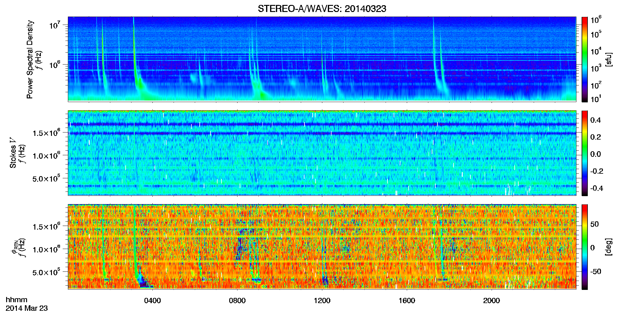
Task: Click the 1.0×10^6 tick in Stokes panel
Action: click(x=46, y=155)
